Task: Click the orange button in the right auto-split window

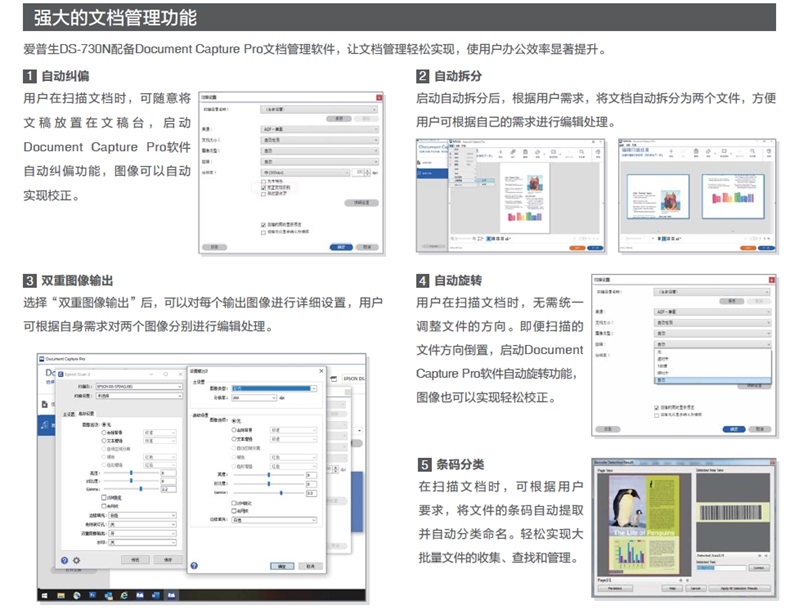Action: (748, 248)
